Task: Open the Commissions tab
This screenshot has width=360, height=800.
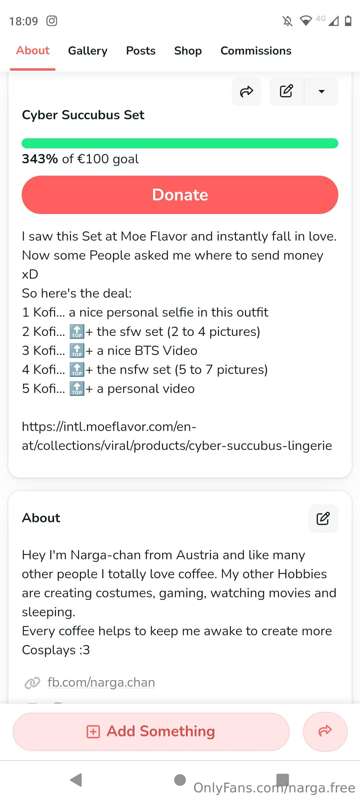Action: 256,51
